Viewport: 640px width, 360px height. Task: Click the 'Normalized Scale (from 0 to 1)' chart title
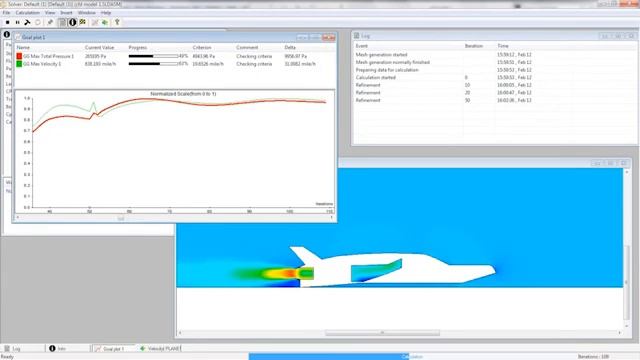click(x=183, y=94)
